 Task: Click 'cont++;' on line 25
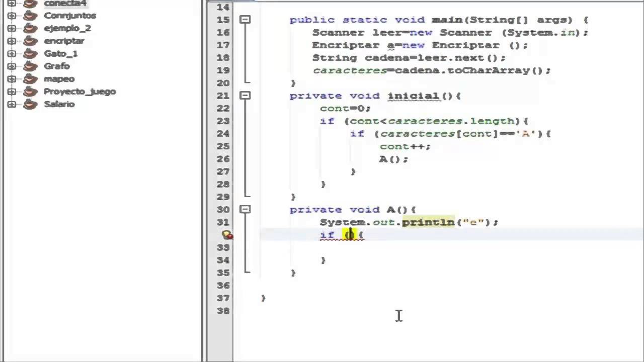pos(405,146)
